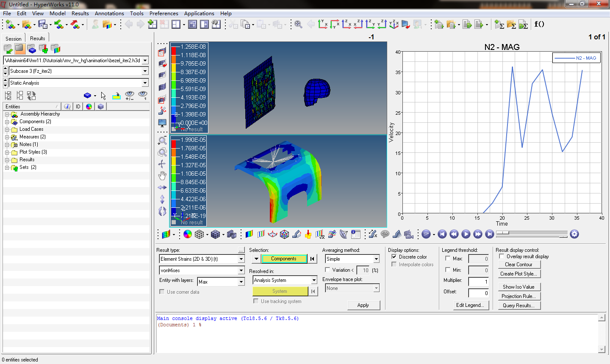Open the Tracking Systems satellite dish icon
Image resolution: width=610 pixels, height=364 pixels.
point(344,234)
